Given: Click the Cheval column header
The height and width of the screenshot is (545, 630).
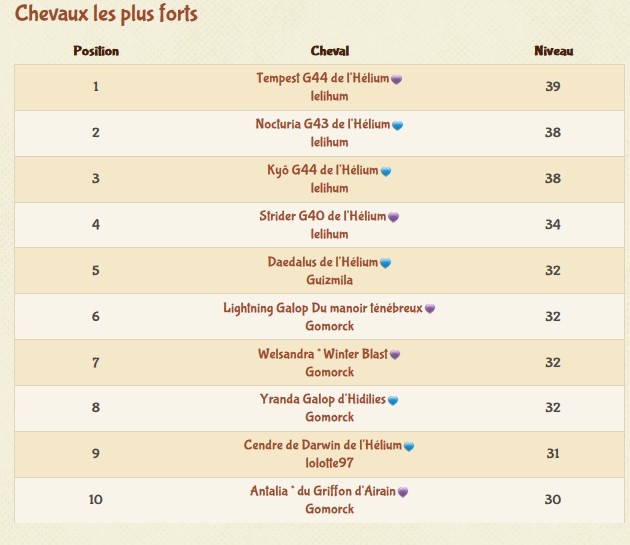Looking at the screenshot, I should click(330, 50).
